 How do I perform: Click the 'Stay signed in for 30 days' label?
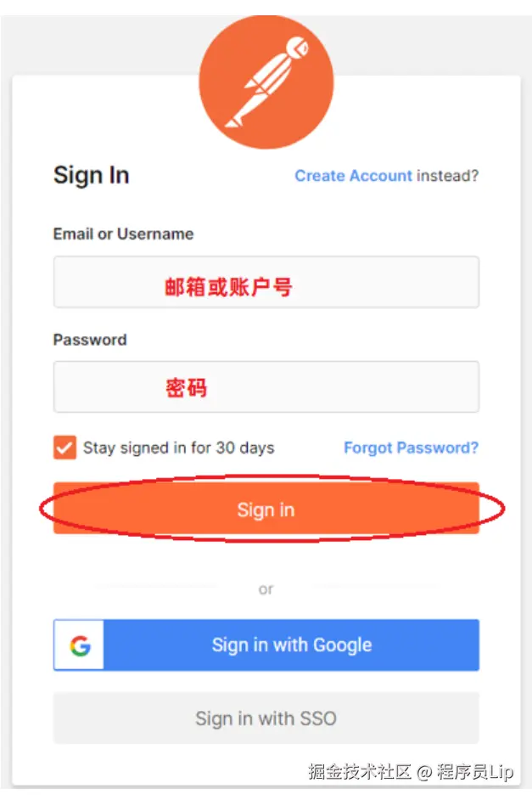pos(178,448)
